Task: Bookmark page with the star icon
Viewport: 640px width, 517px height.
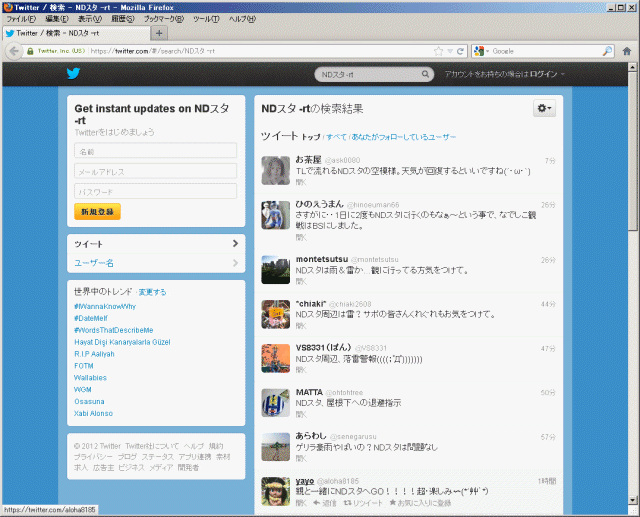Action: coord(438,51)
